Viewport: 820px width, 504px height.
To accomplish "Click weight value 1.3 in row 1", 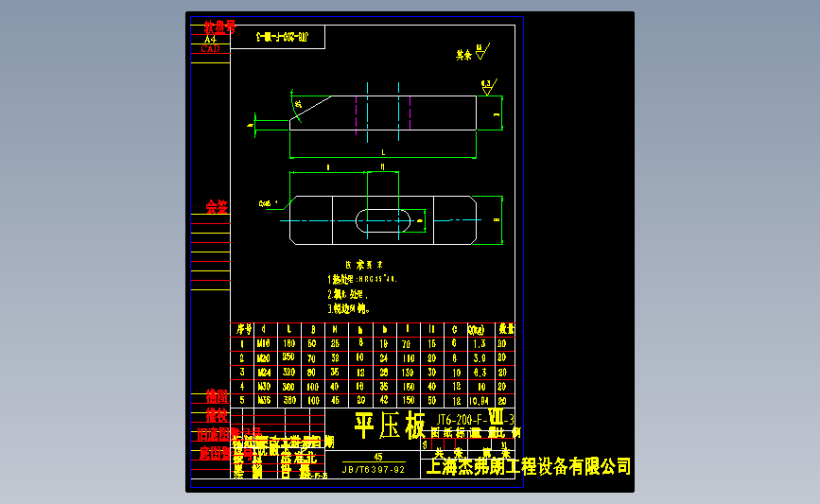I will point(480,343).
